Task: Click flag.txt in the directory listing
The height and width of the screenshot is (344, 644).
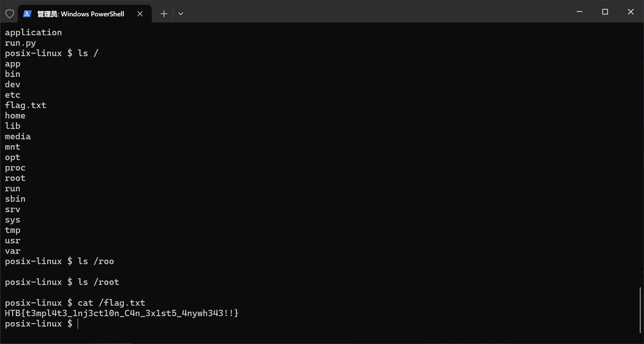Action: click(x=26, y=106)
